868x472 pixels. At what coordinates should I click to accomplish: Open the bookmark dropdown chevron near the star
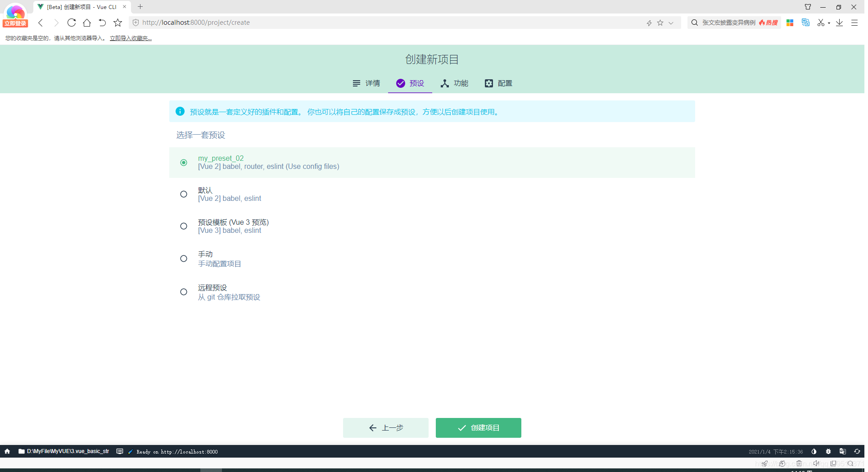(x=671, y=23)
